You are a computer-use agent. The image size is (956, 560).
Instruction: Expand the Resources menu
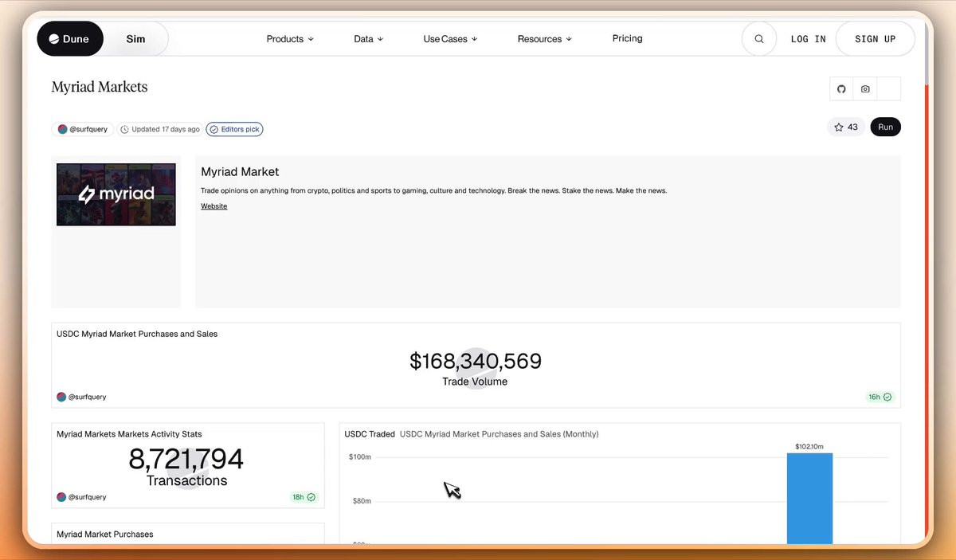(545, 39)
